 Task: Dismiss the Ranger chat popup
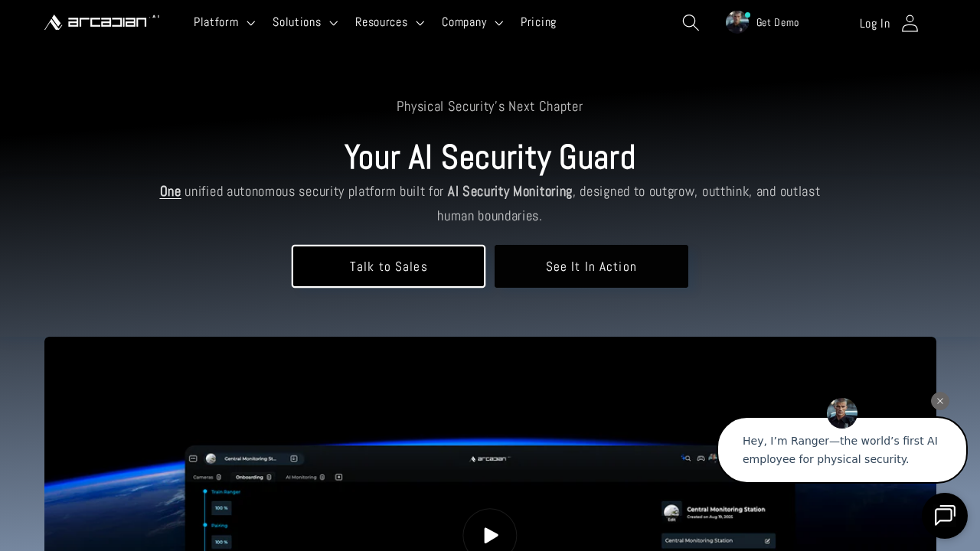pos(939,401)
